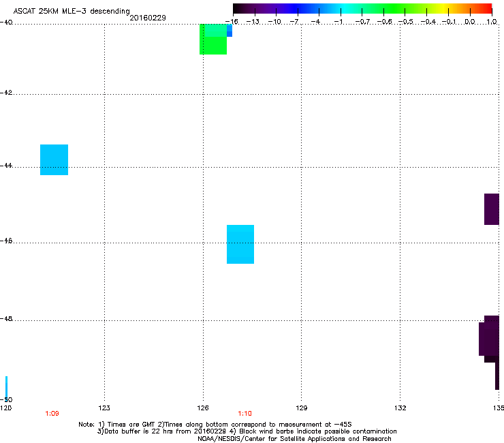
Task: Click the NOAA/NESDIS credit line
Action: click(x=294, y=439)
